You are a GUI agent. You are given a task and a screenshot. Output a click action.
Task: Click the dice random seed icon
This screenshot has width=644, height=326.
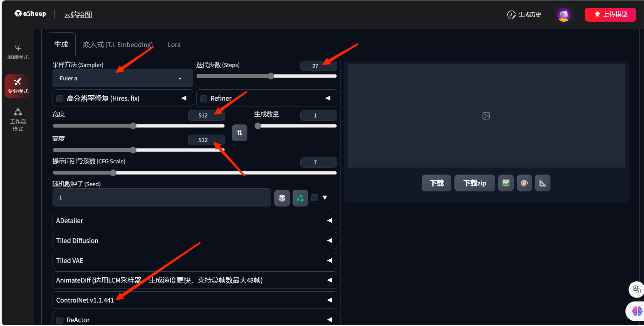282,198
